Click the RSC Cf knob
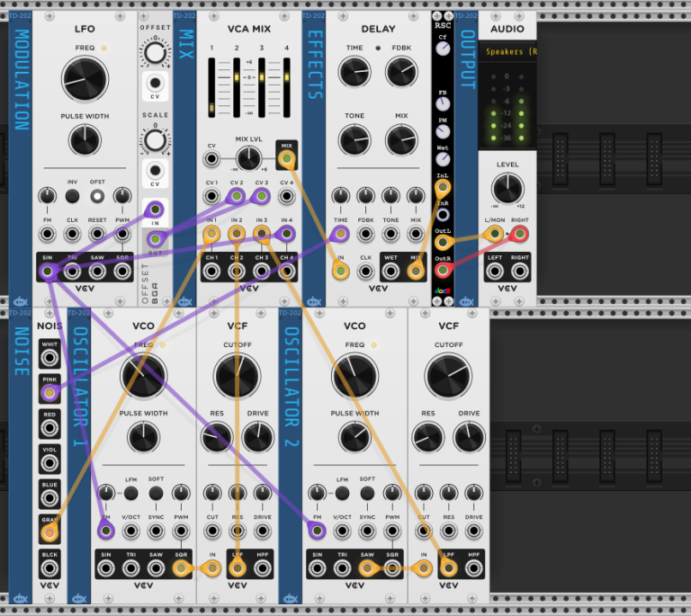The height and width of the screenshot is (616, 691). pyautogui.click(x=443, y=49)
